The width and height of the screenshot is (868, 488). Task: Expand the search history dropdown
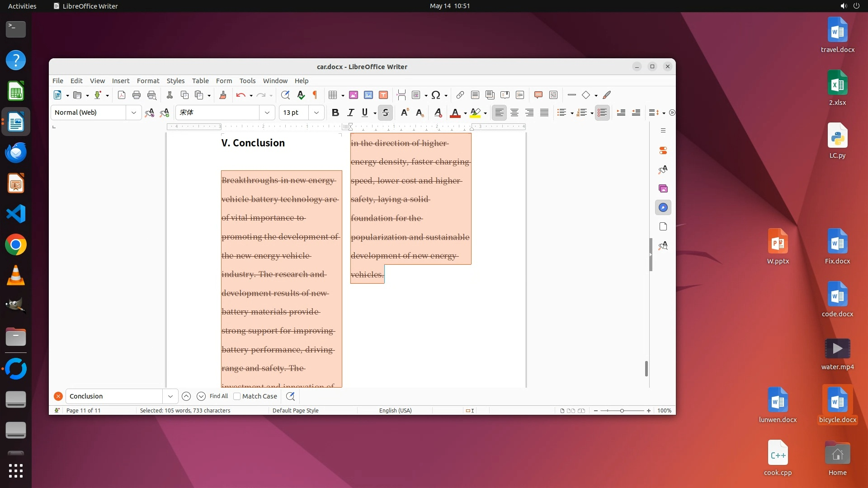pos(170,396)
